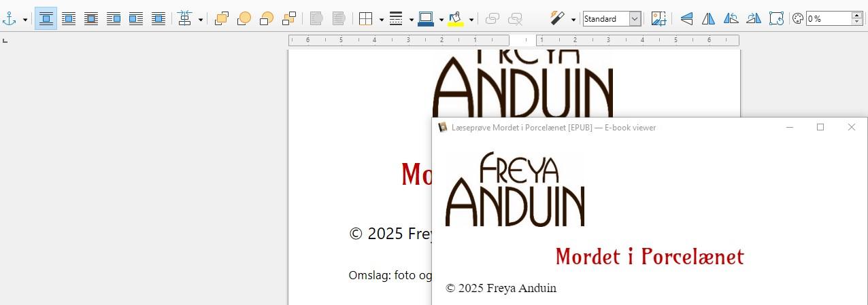This screenshot has height=305, width=868.
Task: Enable Optimal page wrap
Action: click(91, 19)
